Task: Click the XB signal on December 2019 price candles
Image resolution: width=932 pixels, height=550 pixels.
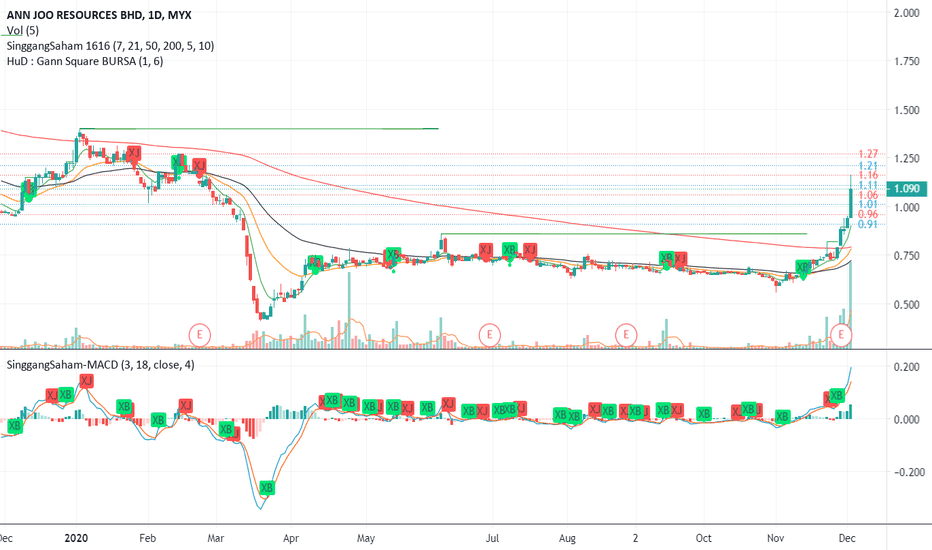Action: click(x=29, y=189)
